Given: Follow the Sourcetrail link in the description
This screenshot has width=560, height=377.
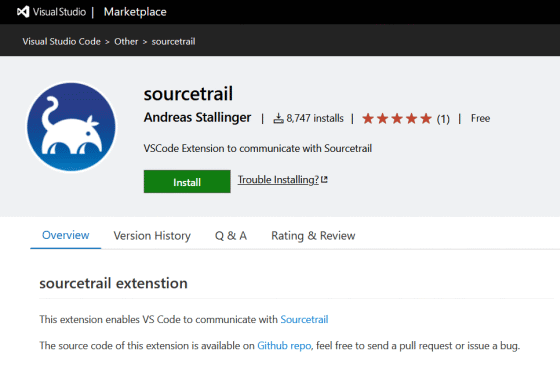Looking at the screenshot, I should [304, 319].
